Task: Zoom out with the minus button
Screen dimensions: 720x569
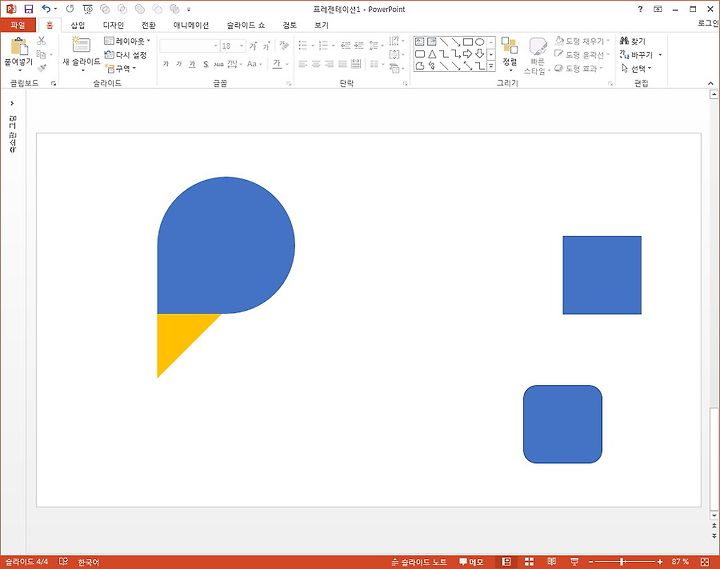Action: point(591,562)
